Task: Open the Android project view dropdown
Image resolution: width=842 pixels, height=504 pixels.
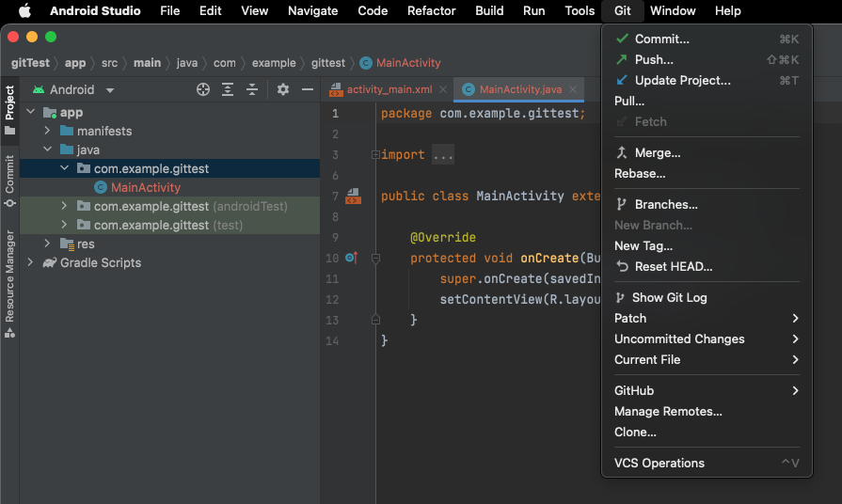Action: click(x=73, y=89)
